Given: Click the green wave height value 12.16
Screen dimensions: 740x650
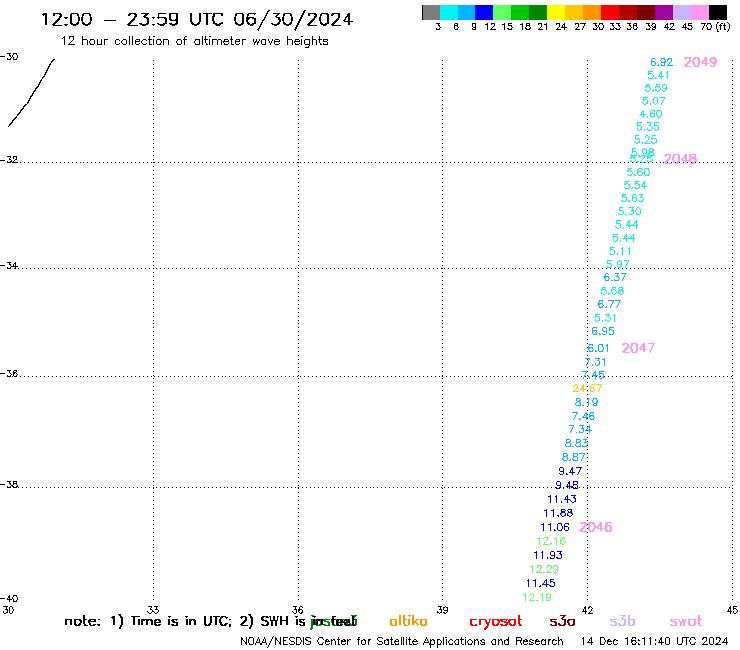Looking at the screenshot, I should (x=551, y=541).
